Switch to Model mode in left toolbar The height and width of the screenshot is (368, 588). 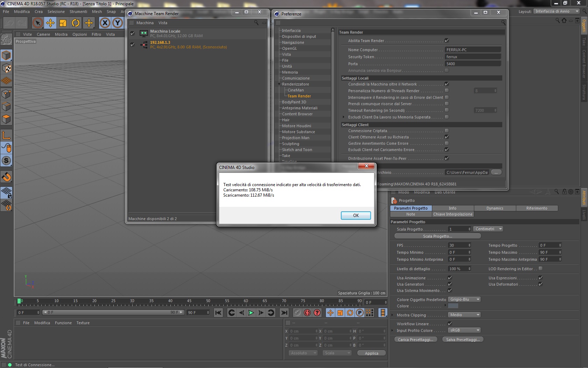6,55
